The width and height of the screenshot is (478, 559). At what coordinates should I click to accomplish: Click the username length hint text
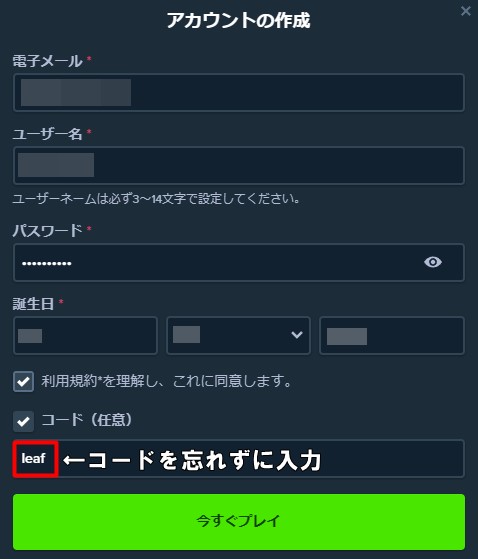click(x=156, y=199)
